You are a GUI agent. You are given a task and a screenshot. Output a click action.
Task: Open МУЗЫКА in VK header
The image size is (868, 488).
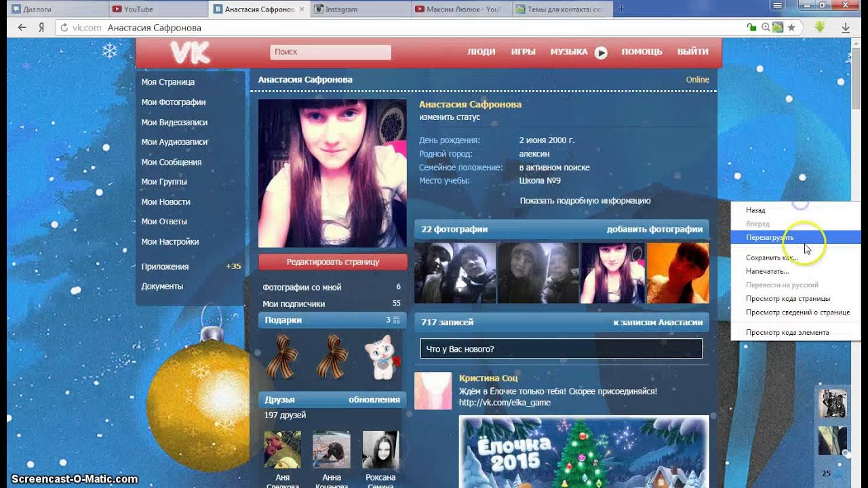point(568,52)
